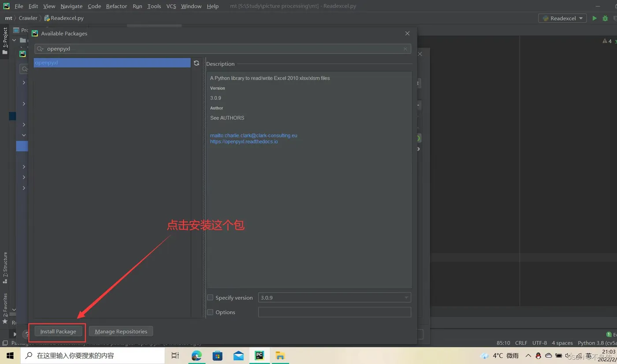Screen dimensions: 617x364
Task: Click the reload package list icon
Action: [197, 63]
